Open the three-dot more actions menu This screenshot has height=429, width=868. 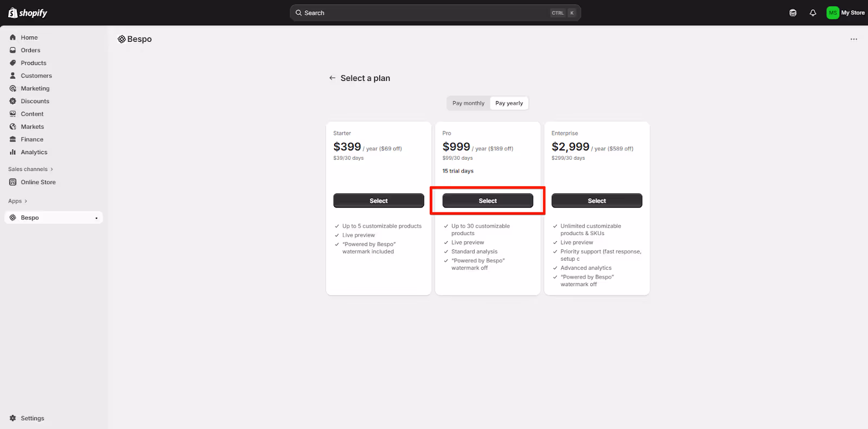pos(854,39)
